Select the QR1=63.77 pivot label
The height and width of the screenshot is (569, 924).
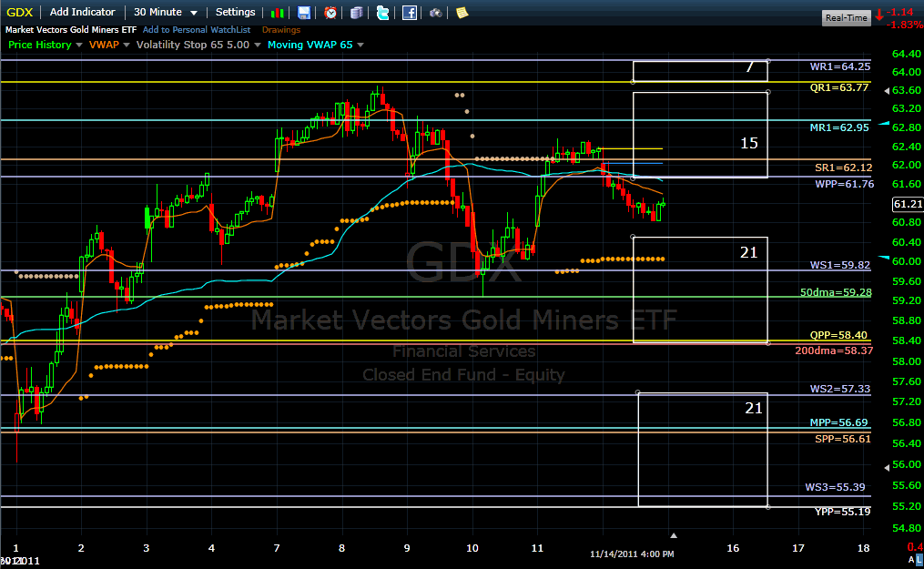(x=839, y=87)
